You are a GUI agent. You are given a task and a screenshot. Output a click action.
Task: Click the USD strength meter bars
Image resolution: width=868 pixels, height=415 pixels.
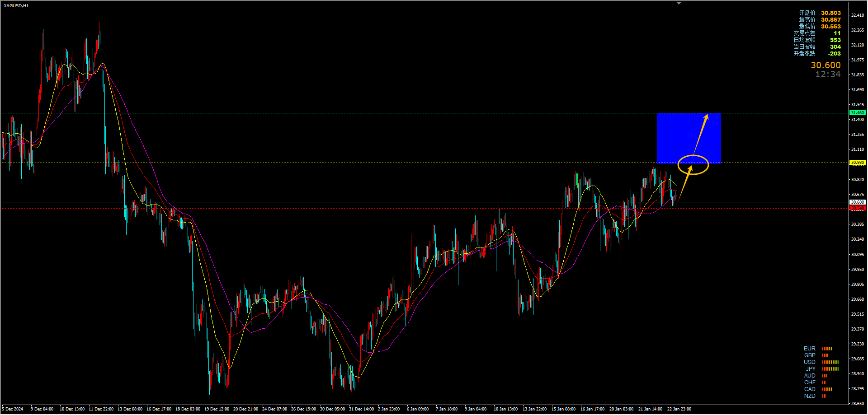830,362
